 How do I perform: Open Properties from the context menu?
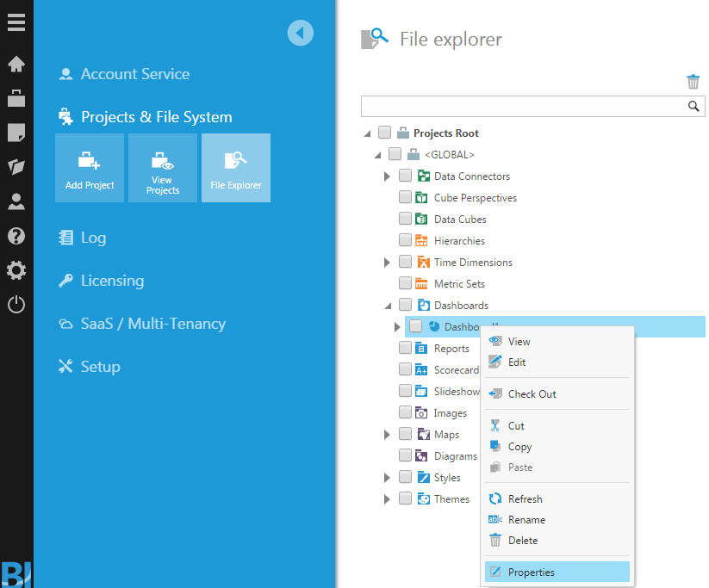(x=557, y=572)
